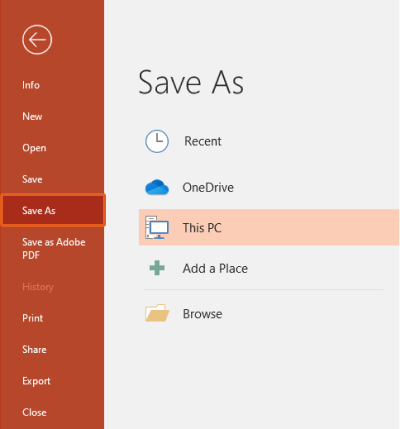
Task: Select the Save As menu entry
Action: (x=53, y=210)
